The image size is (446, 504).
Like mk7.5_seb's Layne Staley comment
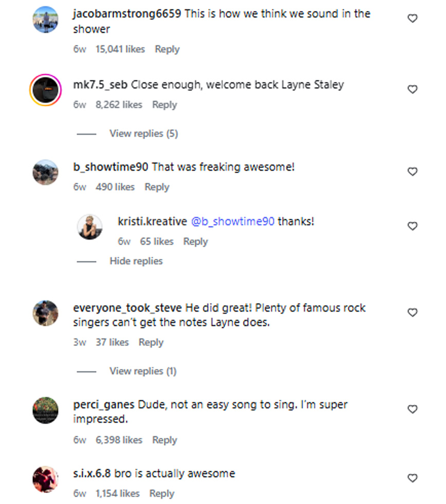tap(413, 89)
